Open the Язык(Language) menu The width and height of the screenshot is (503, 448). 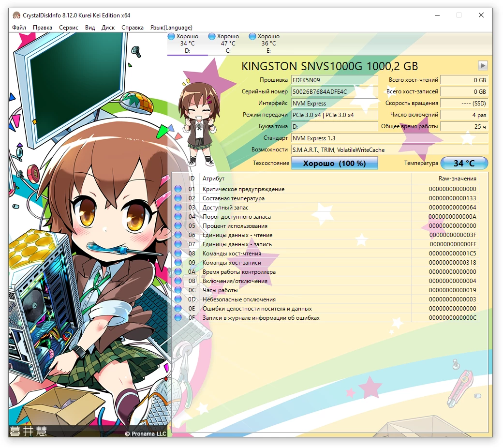pyautogui.click(x=171, y=28)
